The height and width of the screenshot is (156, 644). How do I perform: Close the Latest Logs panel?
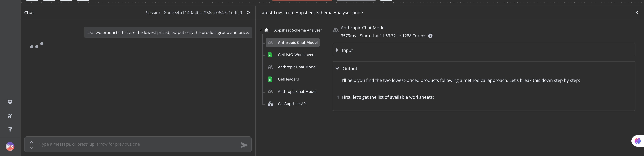[636, 12]
